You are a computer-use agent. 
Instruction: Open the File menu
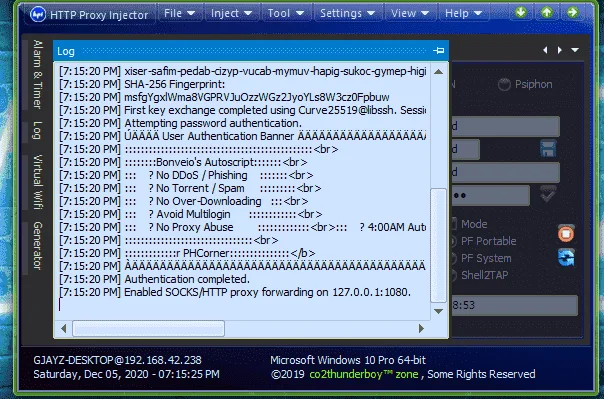point(180,13)
